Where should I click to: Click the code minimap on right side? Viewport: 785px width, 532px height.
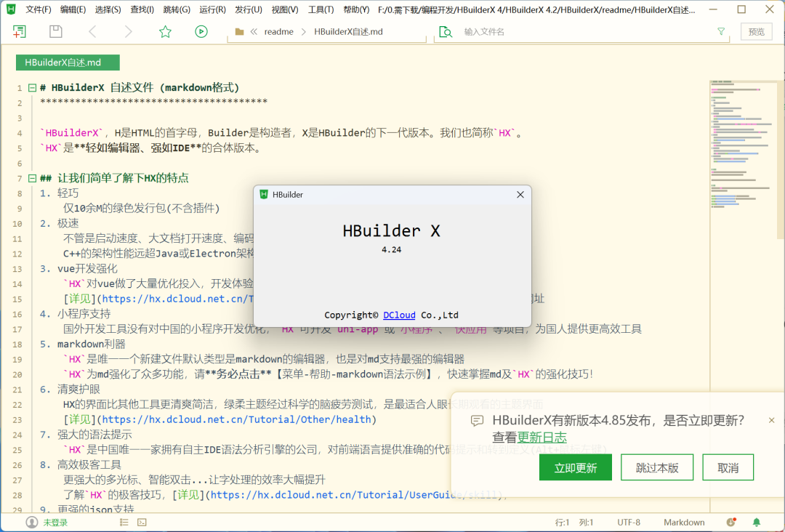click(744, 145)
